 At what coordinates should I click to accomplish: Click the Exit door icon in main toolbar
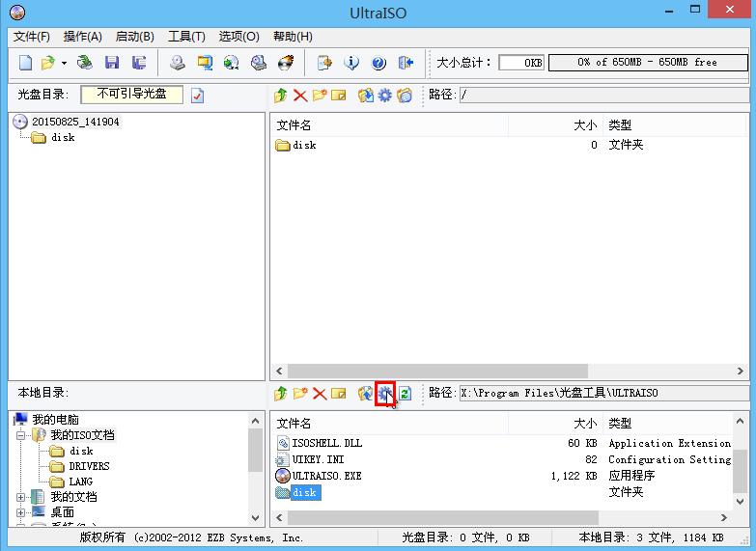tap(406, 63)
